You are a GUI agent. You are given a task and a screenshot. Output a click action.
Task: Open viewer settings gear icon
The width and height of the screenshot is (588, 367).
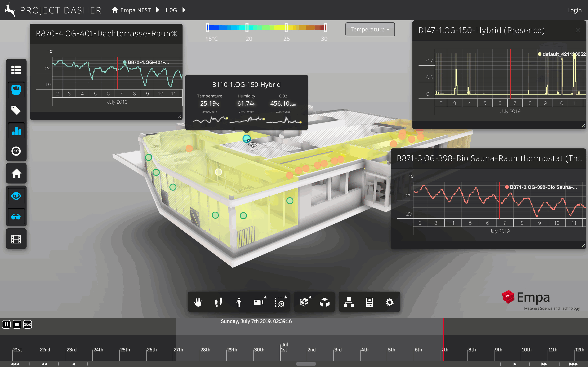click(x=390, y=302)
